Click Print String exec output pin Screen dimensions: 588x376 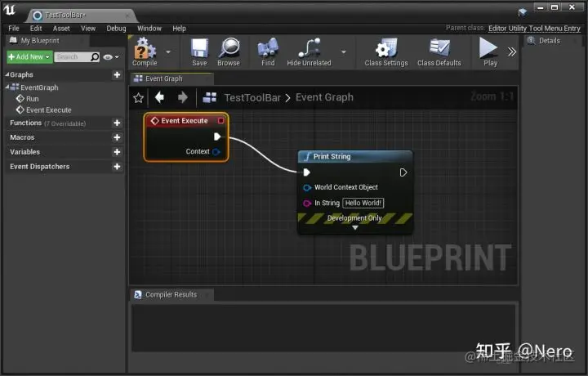(403, 172)
